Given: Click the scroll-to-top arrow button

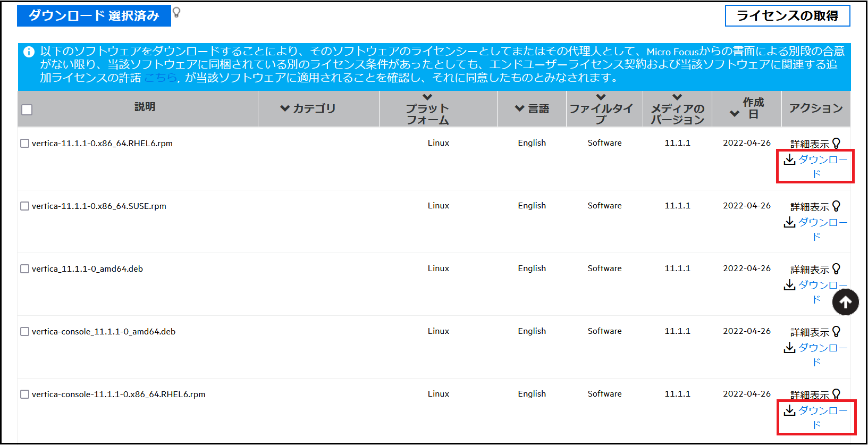Looking at the screenshot, I should (845, 302).
